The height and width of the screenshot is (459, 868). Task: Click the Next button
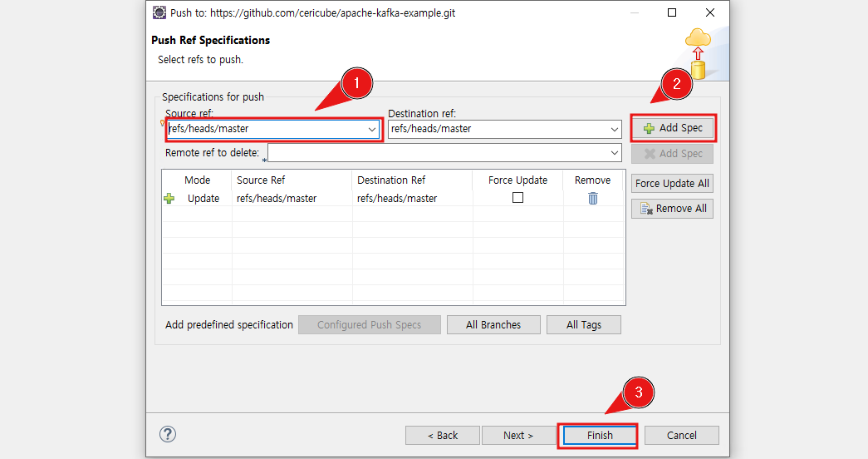tap(518, 435)
